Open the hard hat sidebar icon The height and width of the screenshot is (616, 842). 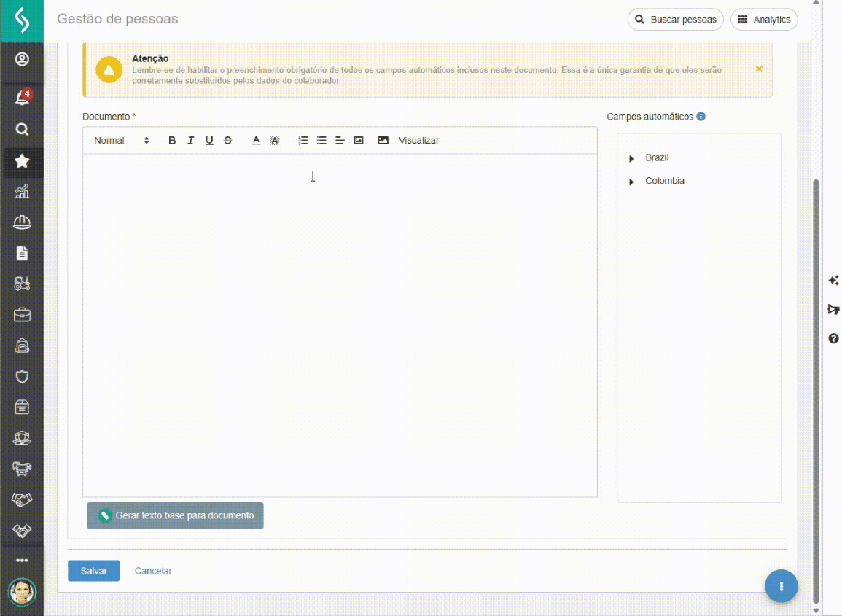point(21,222)
